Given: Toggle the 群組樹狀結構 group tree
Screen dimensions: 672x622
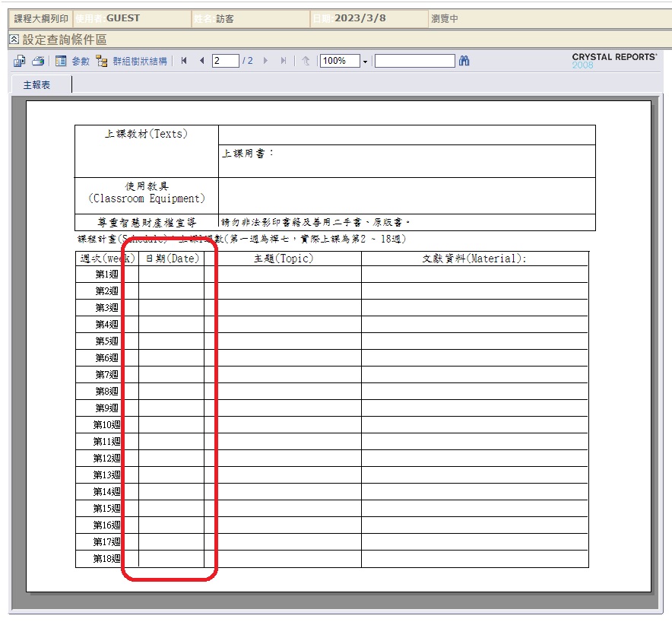Looking at the screenshot, I should (x=132, y=61).
